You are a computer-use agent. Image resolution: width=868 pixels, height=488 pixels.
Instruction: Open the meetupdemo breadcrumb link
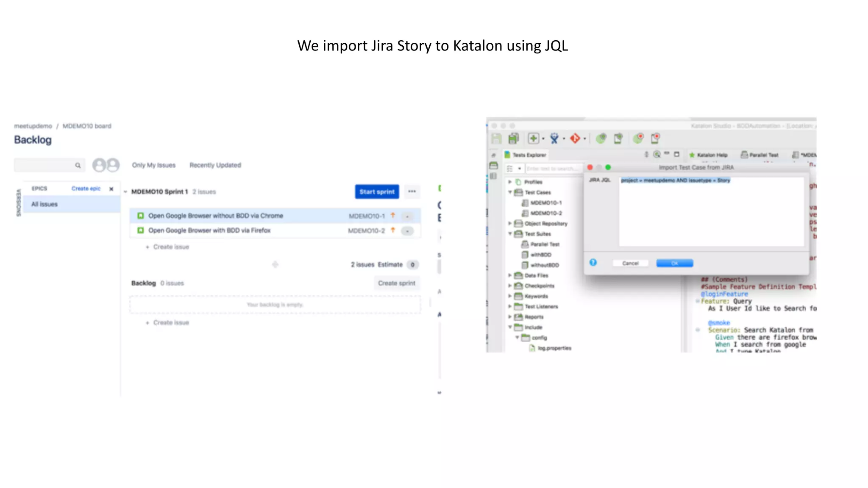tap(33, 126)
